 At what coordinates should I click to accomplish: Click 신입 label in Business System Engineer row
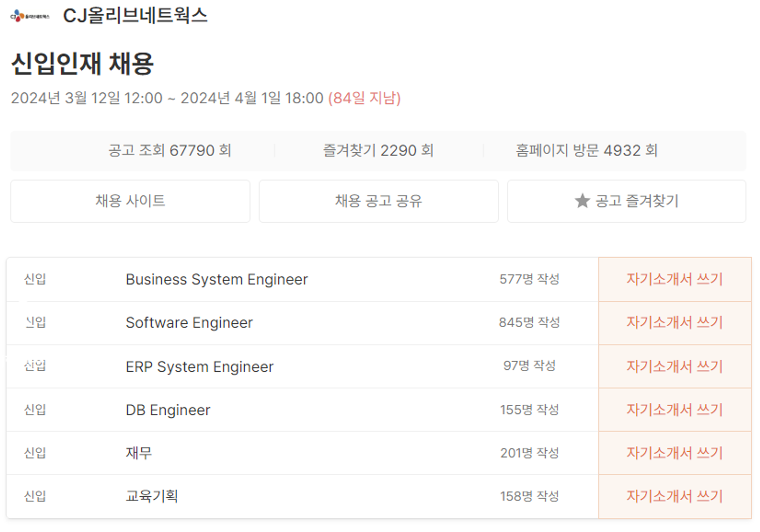pyautogui.click(x=35, y=279)
